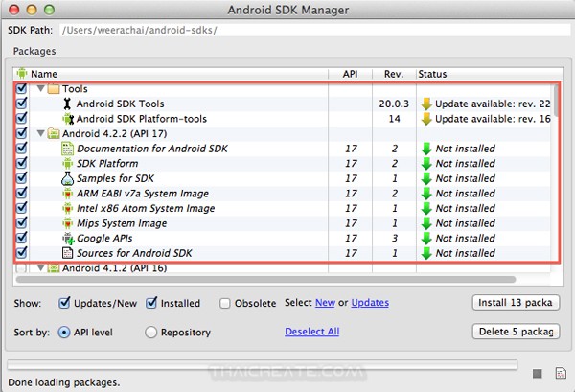Collapse the Android 4.2.2 (API 17) group
Viewport: 575px width, 392px height.
click(40, 133)
